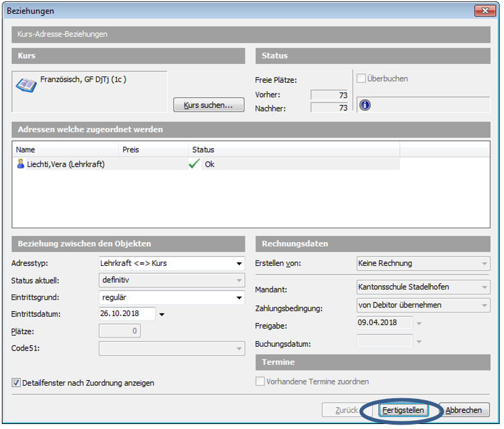Close the Beziehungen dialog

[x=485, y=11]
